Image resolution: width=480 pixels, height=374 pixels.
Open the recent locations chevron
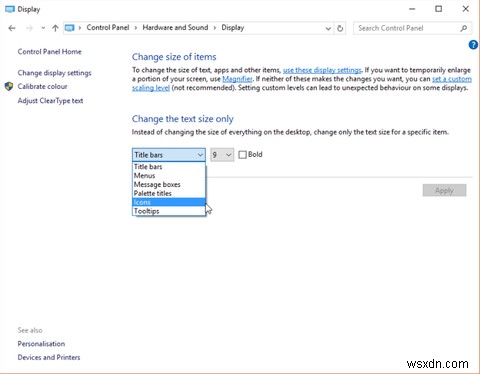(x=43, y=28)
